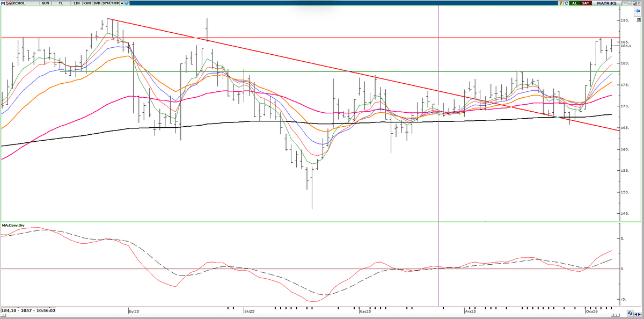This screenshot has width=644, height=319.
Task: Open the TL currency selector
Action: (x=61, y=3)
